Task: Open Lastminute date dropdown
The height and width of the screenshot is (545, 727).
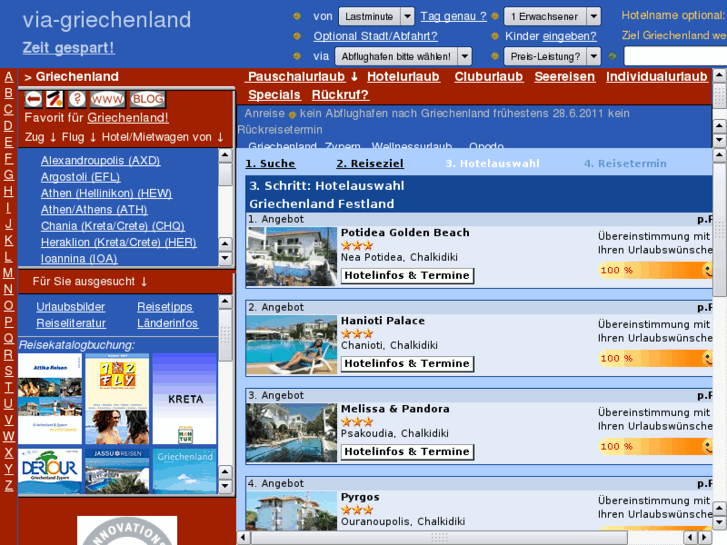Action: pos(376,16)
